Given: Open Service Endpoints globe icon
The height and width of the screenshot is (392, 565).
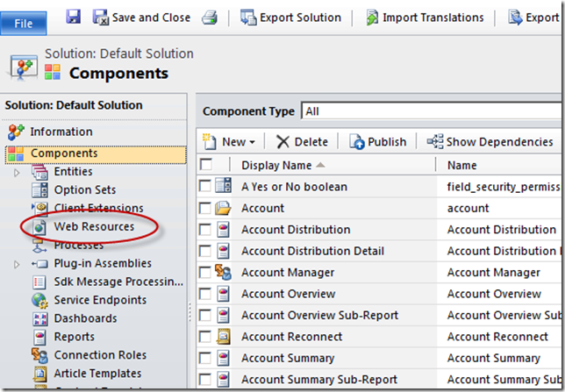Looking at the screenshot, I should tap(39, 301).
